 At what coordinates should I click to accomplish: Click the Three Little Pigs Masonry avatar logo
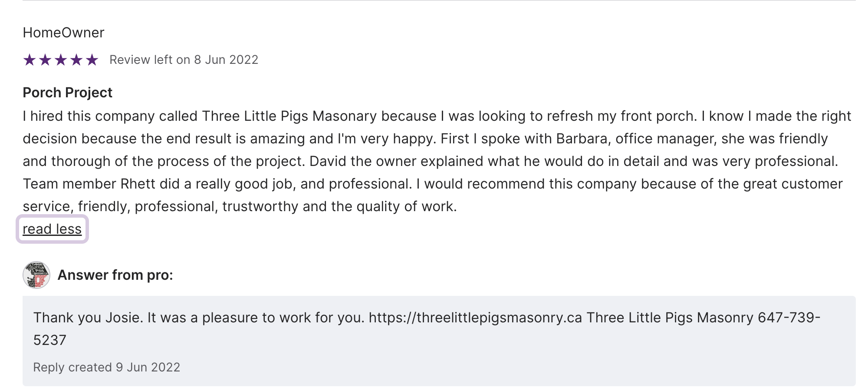(36, 275)
